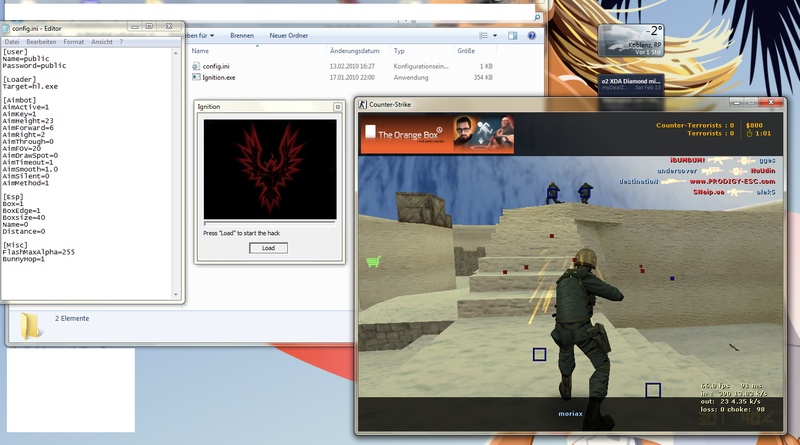Click the green shopping cart buy icon
The width and height of the screenshot is (800, 445).
(373, 262)
